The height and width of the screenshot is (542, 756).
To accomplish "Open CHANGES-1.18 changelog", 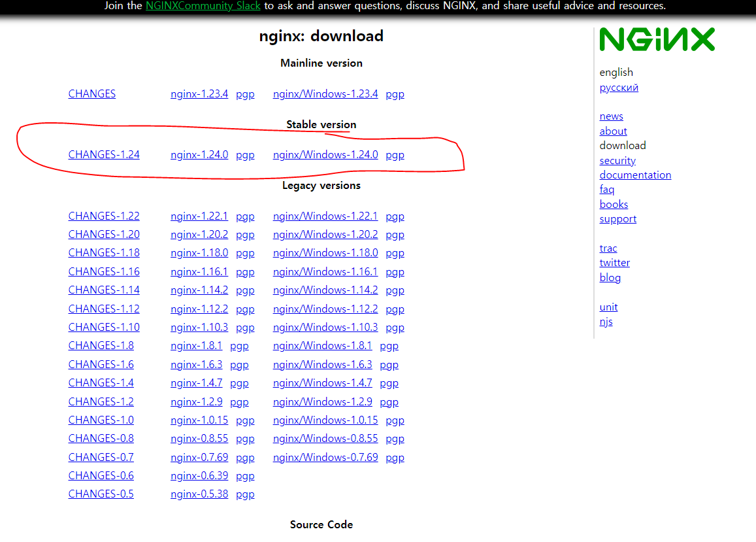I will (104, 252).
